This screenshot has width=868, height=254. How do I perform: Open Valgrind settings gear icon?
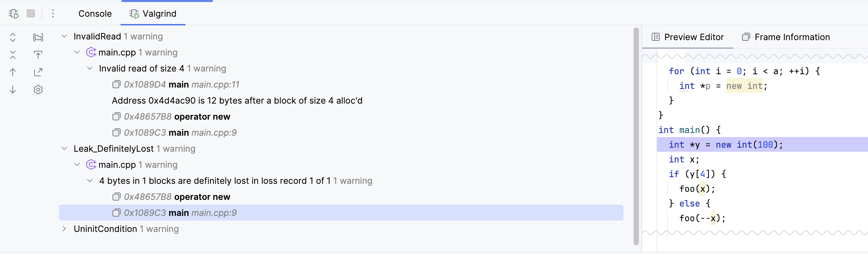[x=38, y=90]
